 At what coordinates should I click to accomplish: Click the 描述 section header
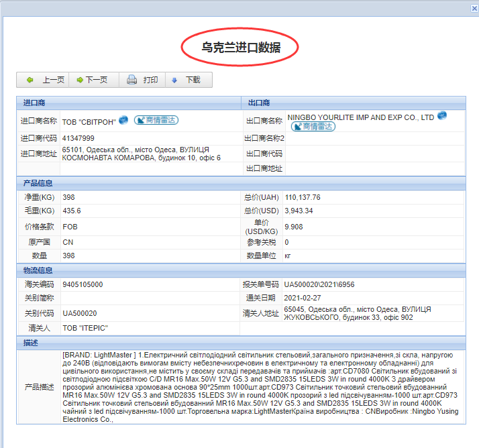(31, 343)
